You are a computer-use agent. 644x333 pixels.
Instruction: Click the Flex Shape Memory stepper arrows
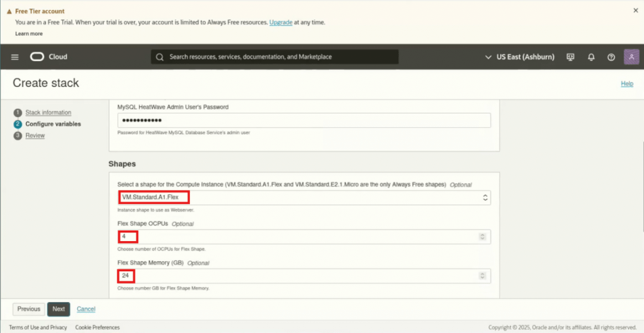pos(482,276)
